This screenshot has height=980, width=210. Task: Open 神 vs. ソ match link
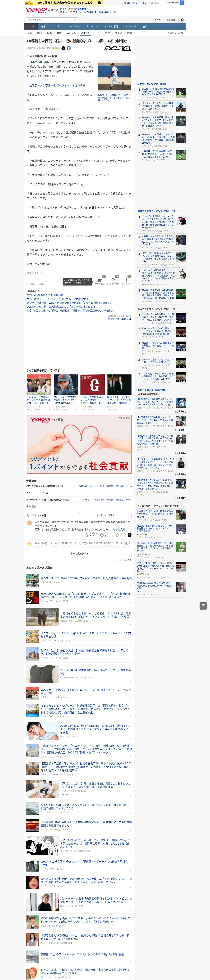tap(31, 493)
